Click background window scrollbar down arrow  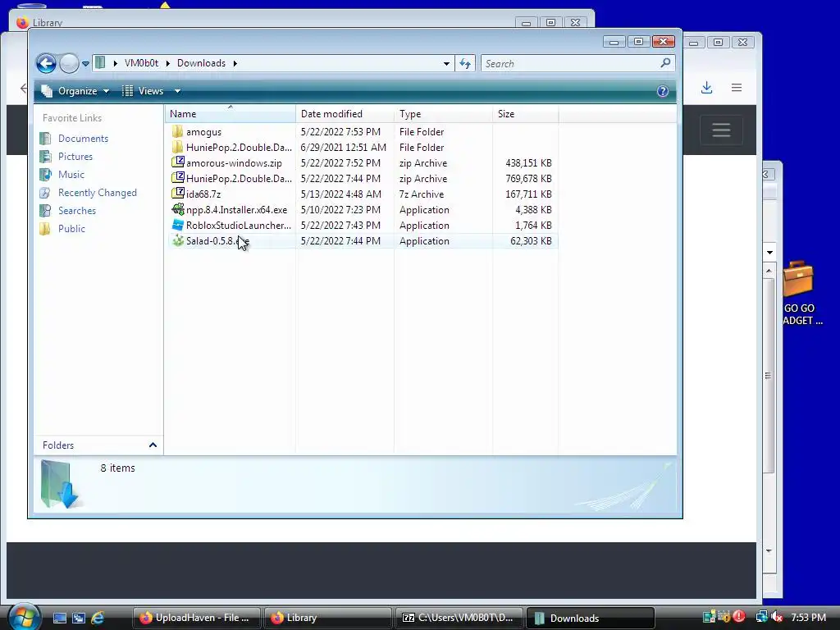coord(769,550)
